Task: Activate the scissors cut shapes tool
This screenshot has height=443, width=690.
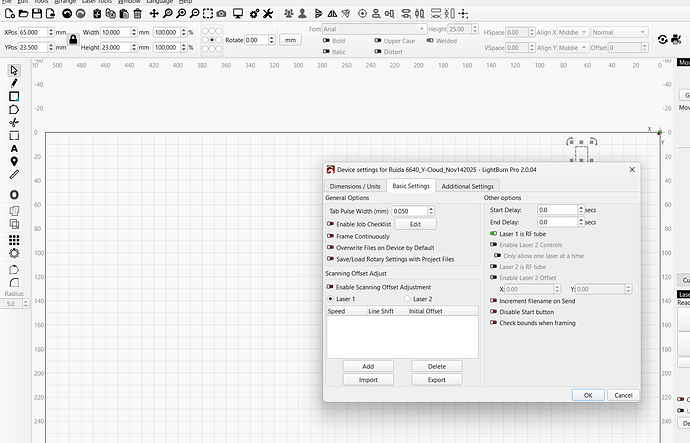Action: (x=14, y=122)
